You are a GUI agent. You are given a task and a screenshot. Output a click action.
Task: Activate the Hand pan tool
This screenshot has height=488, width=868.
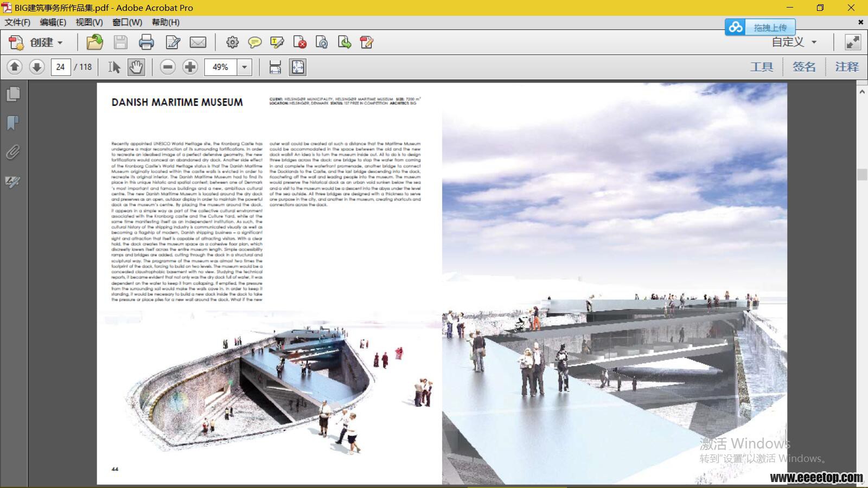136,67
